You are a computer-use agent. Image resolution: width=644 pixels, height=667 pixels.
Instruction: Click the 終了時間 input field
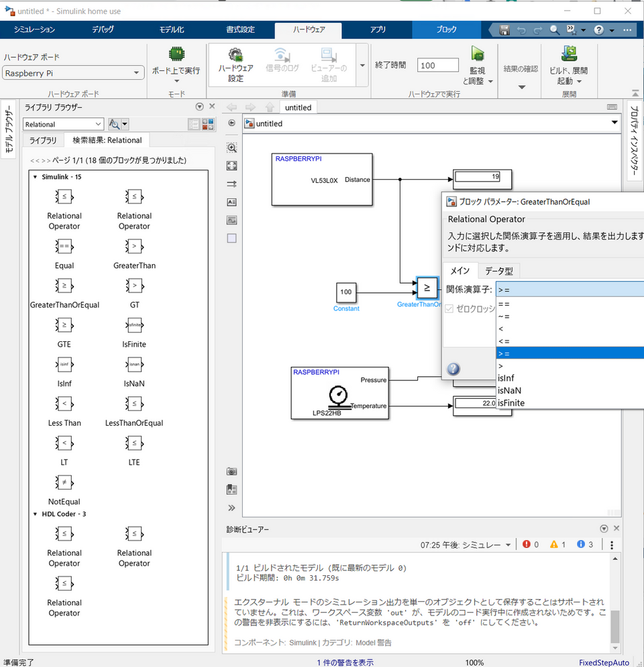[438, 66]
